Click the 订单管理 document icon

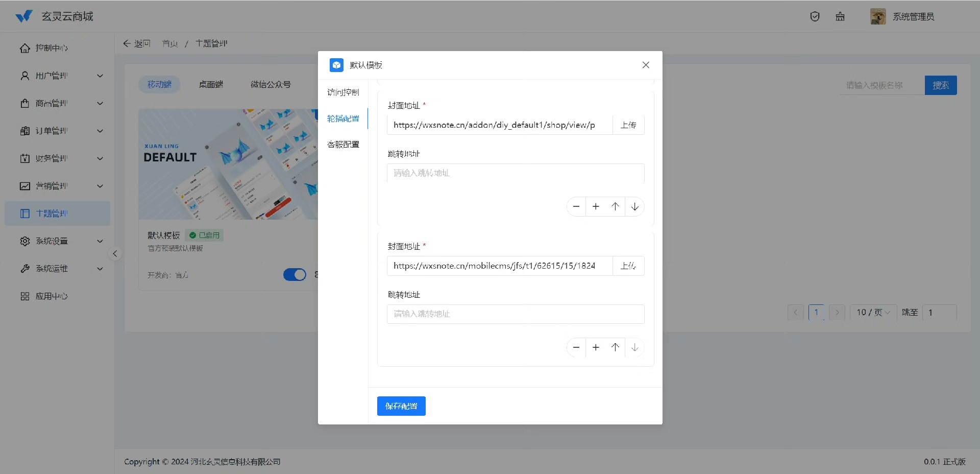coord(25,131)
